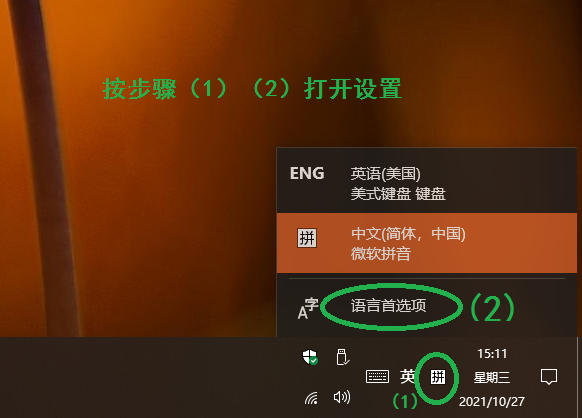This screenshot has height=418, width=582.
Task: Click the 美式键盘 键盘 subtitle text
Action: click(398, 194)
